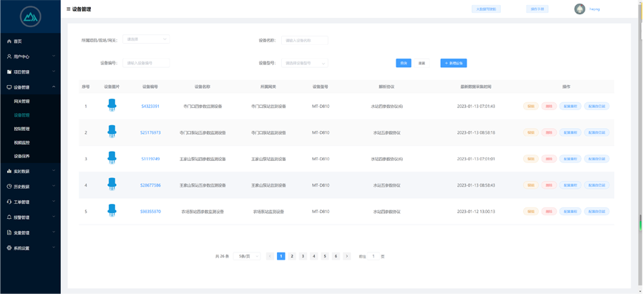Viewport: 644px width, 294px height.
Task: Expand the 用户中心 sidebar menu
Action: 30,57
